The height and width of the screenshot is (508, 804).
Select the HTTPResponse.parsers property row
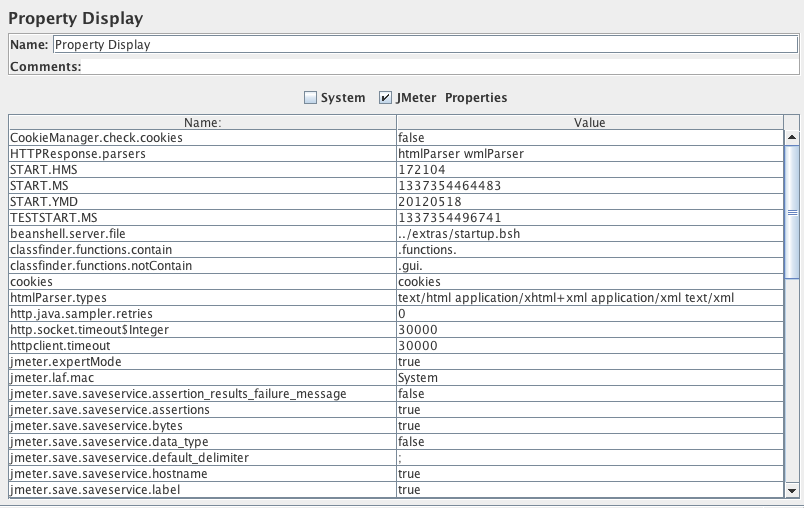click(202, 154)
